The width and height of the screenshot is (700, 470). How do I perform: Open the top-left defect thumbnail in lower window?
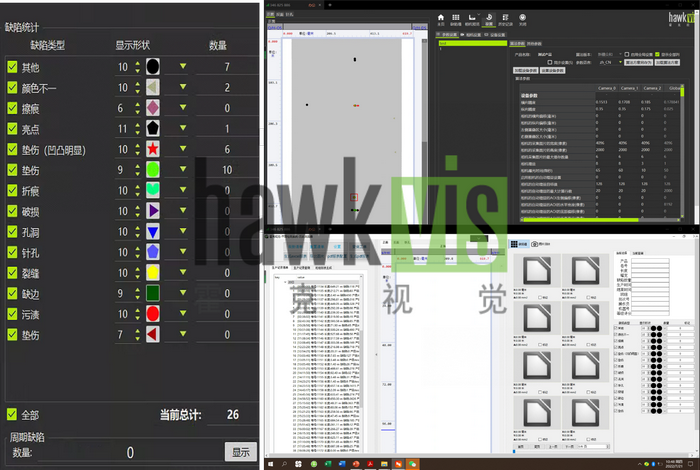click(537, 270)
